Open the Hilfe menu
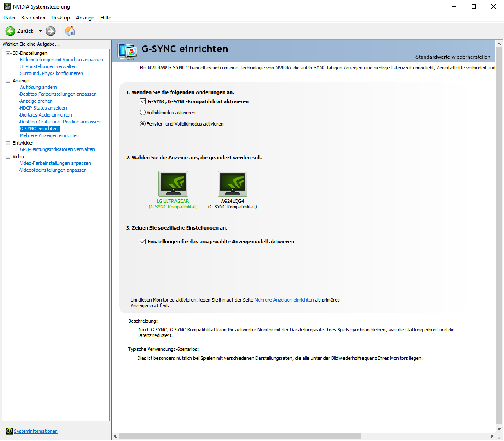Image resolution: width=504 pixels, height=441 pixels. [105, 18]
